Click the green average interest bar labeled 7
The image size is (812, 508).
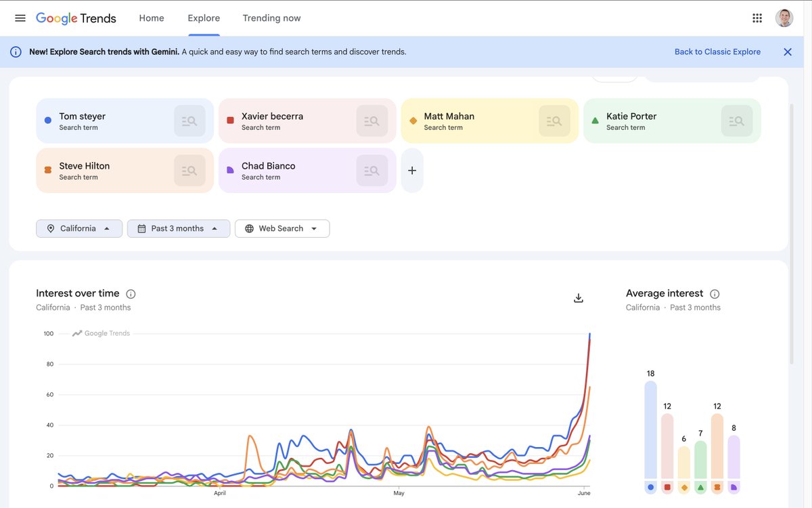coord(700,460)
